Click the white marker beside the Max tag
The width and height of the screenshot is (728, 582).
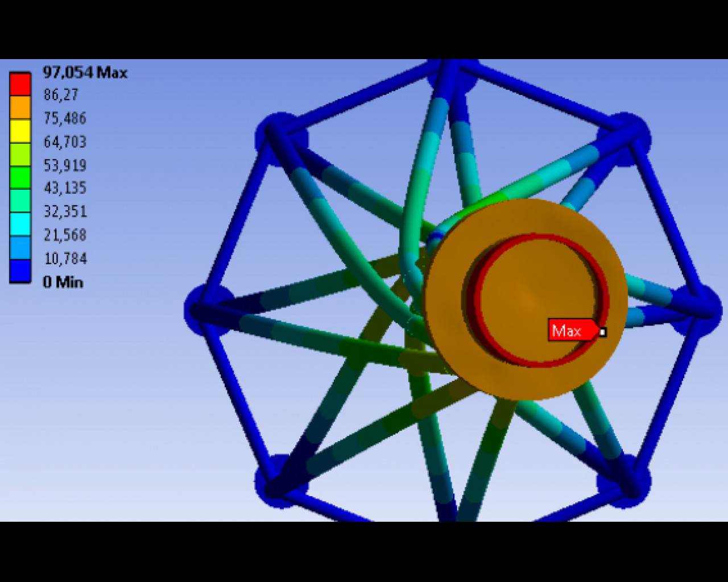pos(603,332)
